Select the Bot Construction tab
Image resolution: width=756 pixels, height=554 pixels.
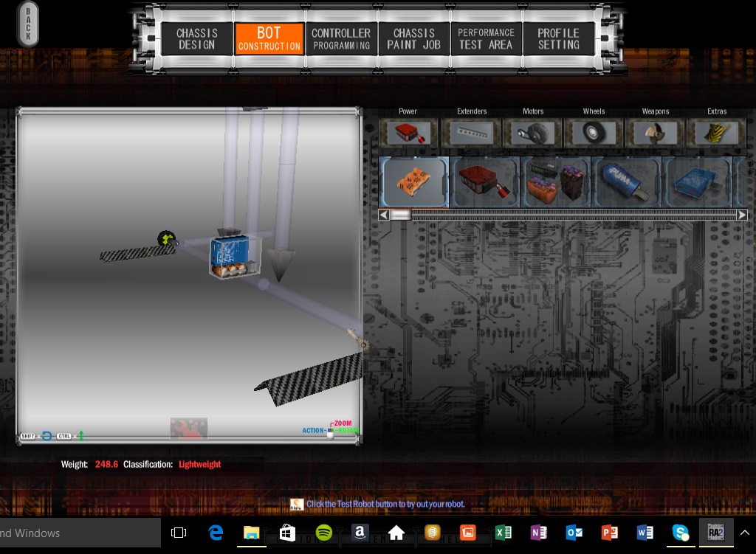coord(269,39)
